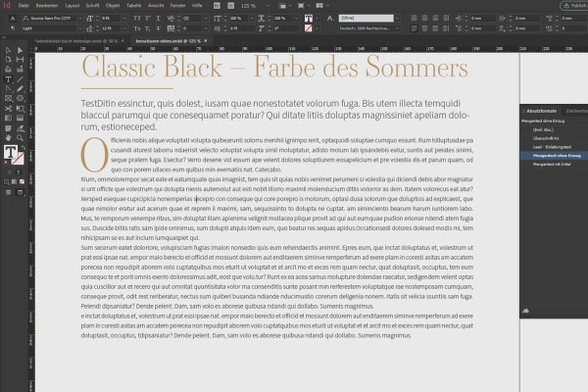
Task: Click the Publish Online button
Action: (x=573, y=6)
